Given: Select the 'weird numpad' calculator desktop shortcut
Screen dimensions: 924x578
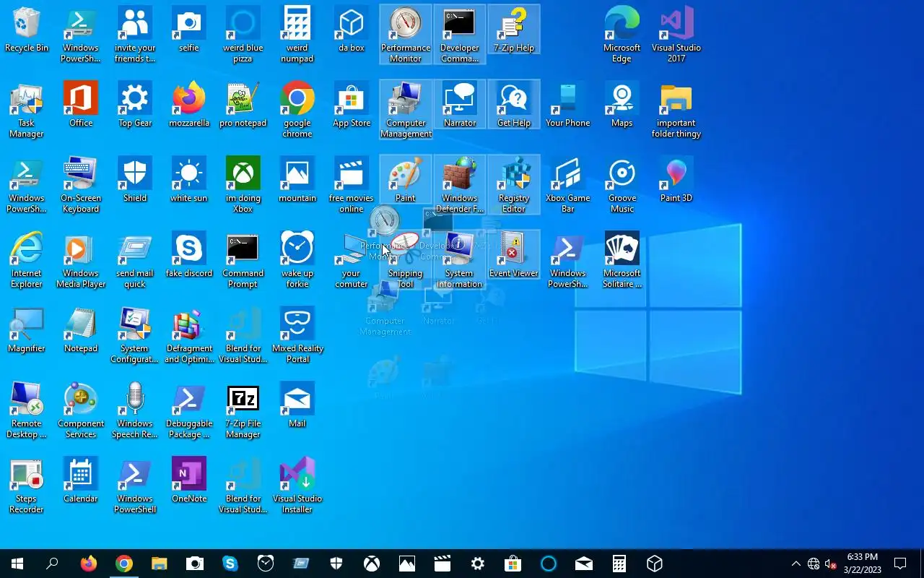Looking at the screenshot, I should pyautogui.click(x=297, y=35).
